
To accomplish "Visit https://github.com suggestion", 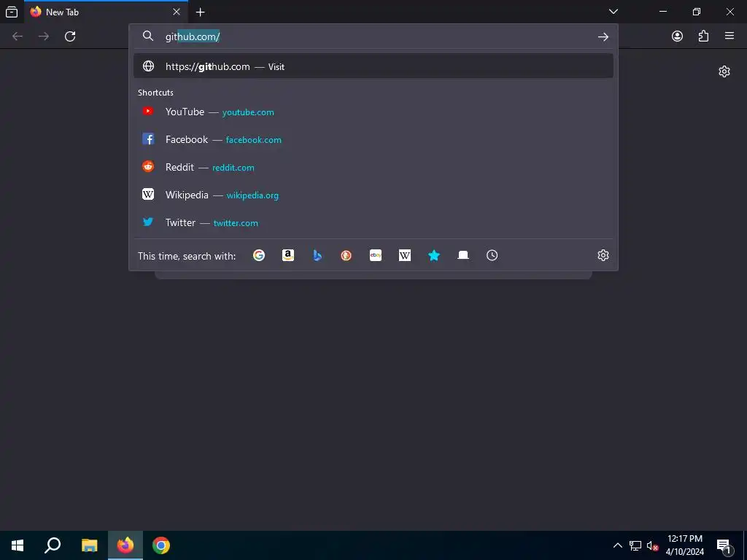I will [x=373, y=66].
